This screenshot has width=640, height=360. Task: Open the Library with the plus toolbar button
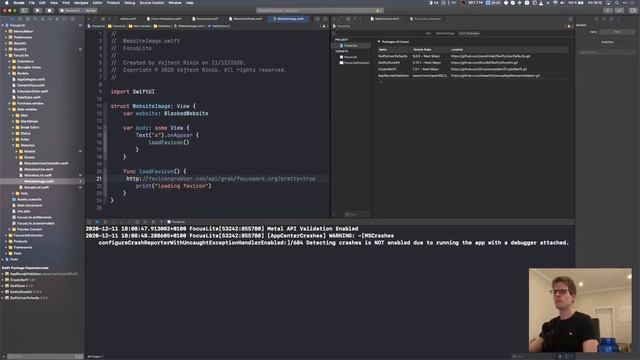click(608, 11)
